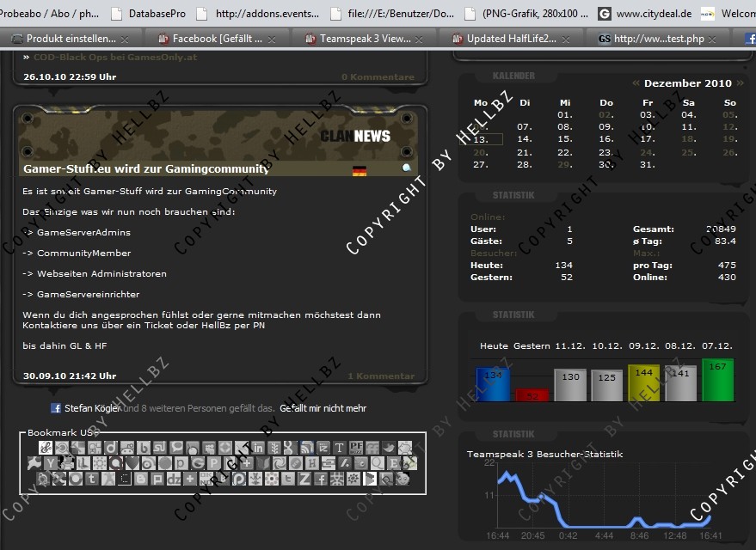The height and width of the screenshot is (550, 756).
Task: Go to next month after Dezember 2010
Action: pyautogui.click(x=739, y=83)
